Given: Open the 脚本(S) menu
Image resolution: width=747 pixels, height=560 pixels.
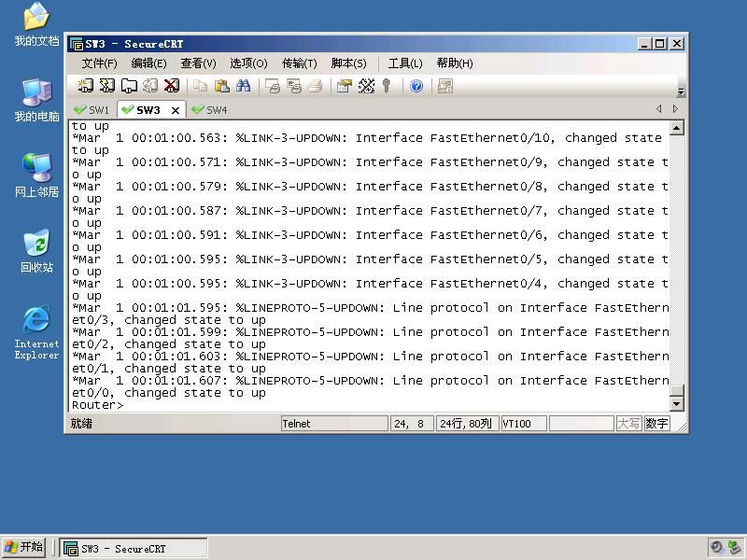Looking at the screenshot, I should (348, 63).
